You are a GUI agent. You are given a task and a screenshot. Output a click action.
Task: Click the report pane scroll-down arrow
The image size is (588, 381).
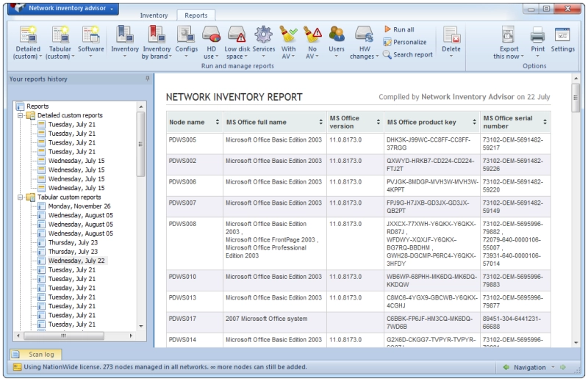point(576,342)
